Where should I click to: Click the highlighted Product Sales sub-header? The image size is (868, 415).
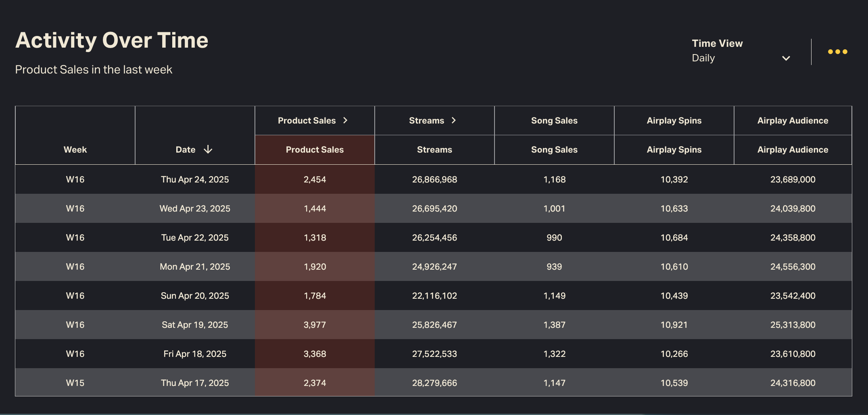pos(315,150)
